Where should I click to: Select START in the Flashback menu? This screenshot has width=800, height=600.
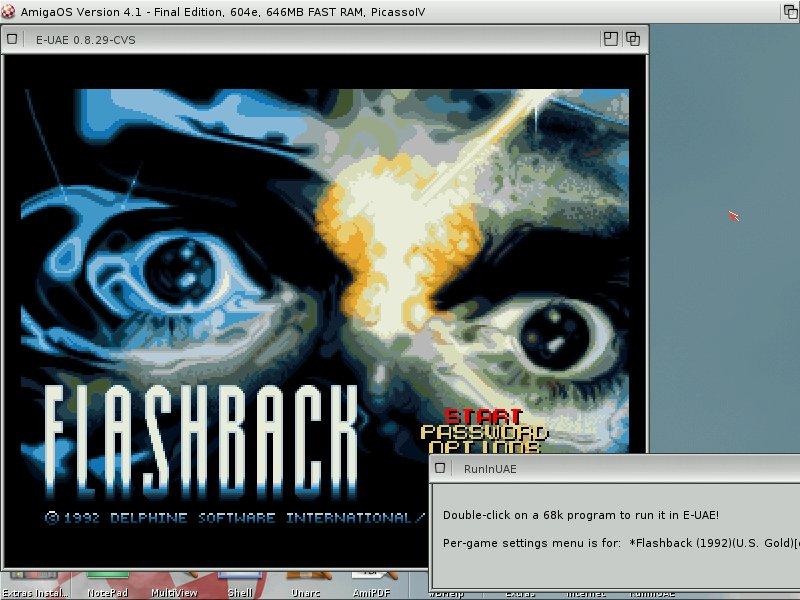483,416
